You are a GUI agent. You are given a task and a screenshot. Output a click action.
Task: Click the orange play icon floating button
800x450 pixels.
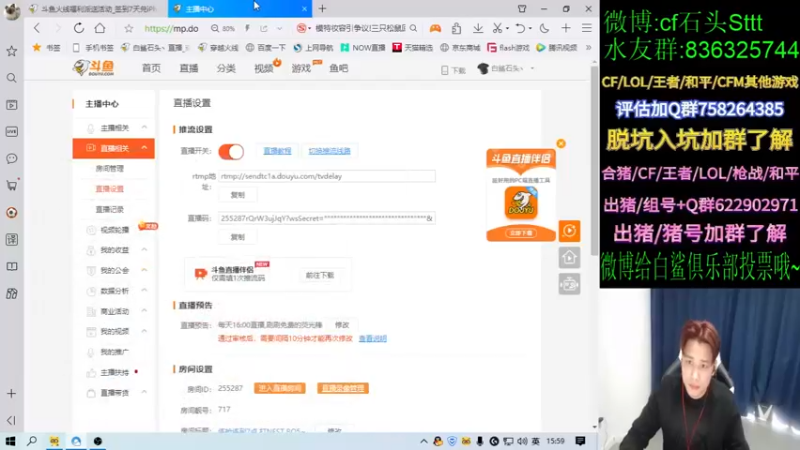[569, 231]
